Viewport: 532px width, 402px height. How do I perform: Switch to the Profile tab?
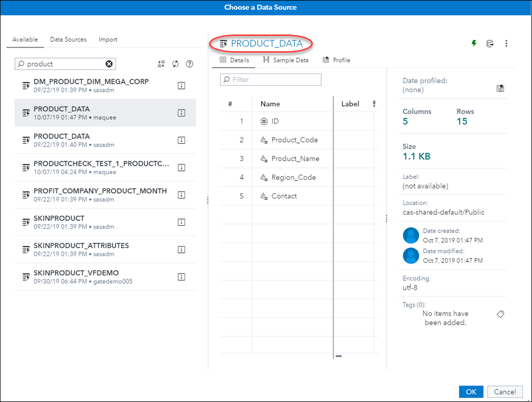337,60
